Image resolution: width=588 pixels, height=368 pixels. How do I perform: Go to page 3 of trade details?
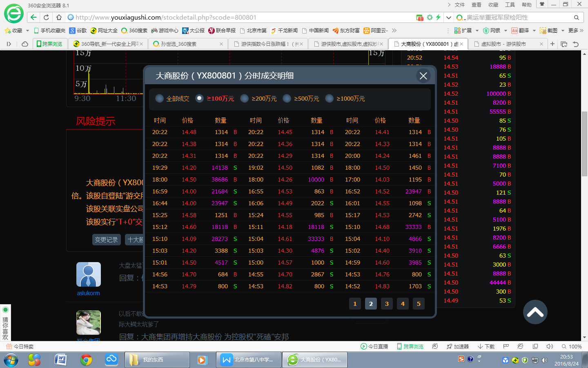[x=387, y=303]
